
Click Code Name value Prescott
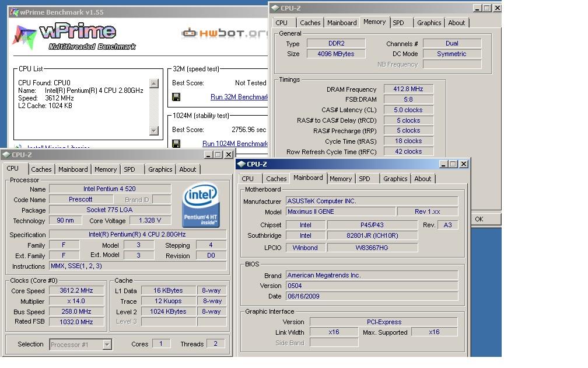tap(80, 199)
